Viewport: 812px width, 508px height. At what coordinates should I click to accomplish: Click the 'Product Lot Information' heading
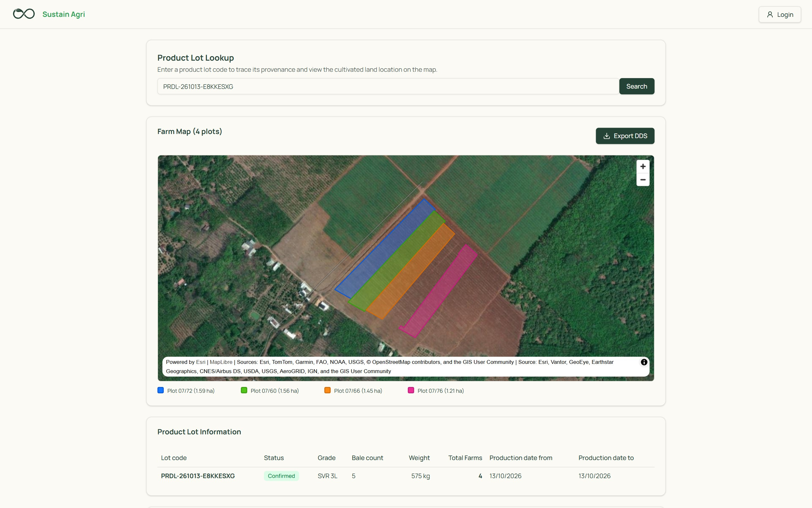(x=199, y=432)
